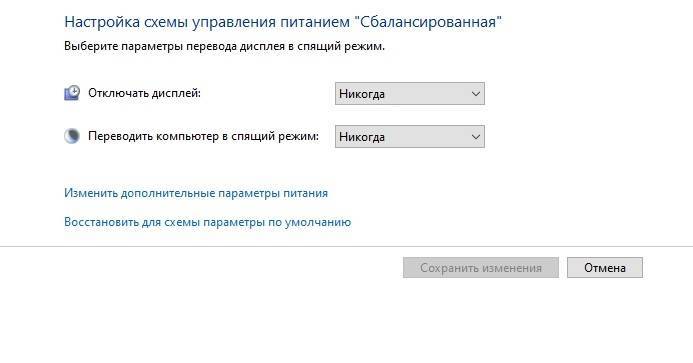Click the crescent moon sleep icon
Image resolution: width=693 pixels, height=363 pixels.
(x=72, y=136)
